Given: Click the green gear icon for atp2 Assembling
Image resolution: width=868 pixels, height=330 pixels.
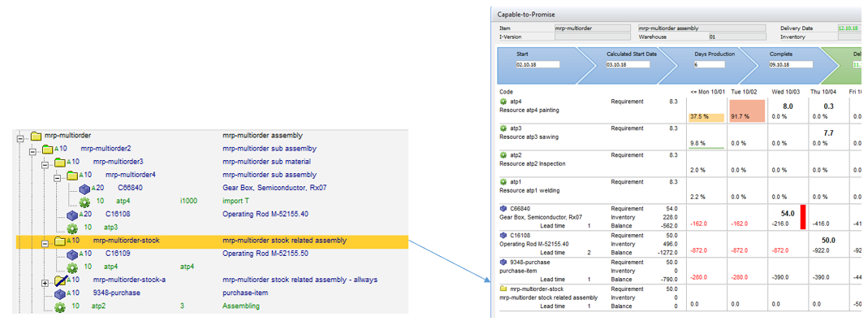Looking at the screenshot, I should [x=59, y=306].
